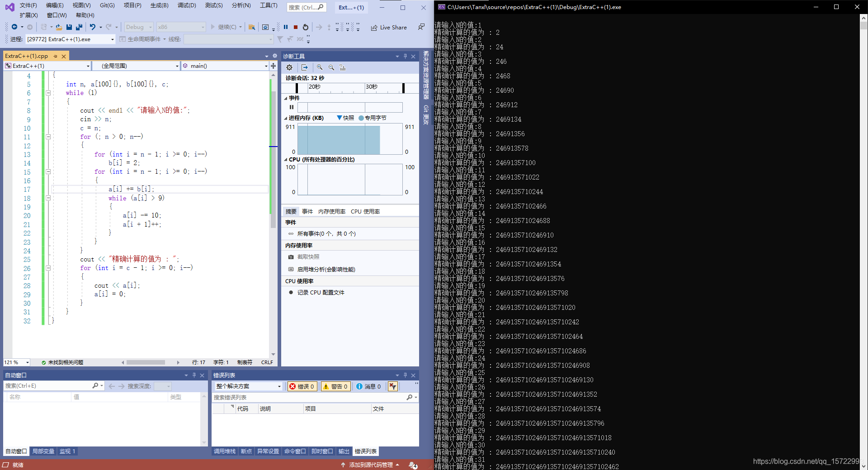
Task: Switch to the 局部变量 tab
Action: pyautogui.click(x=43, y=451)
